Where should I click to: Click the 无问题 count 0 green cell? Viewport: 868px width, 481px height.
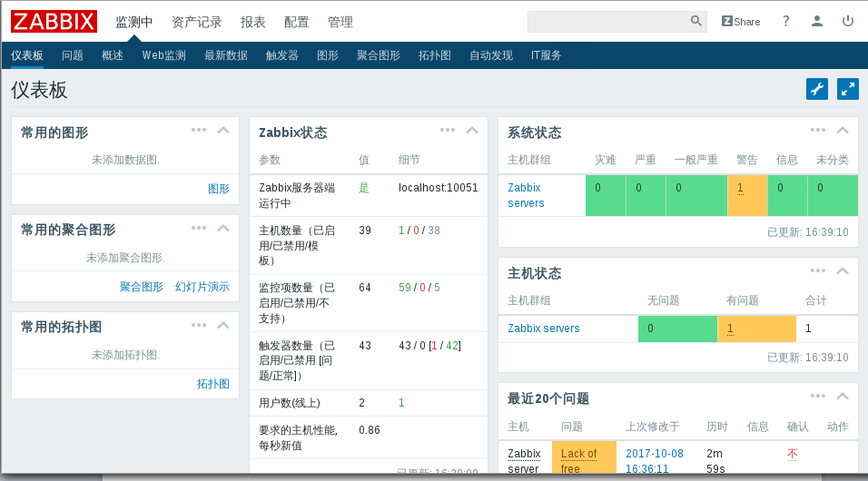[x=677, y=329]
